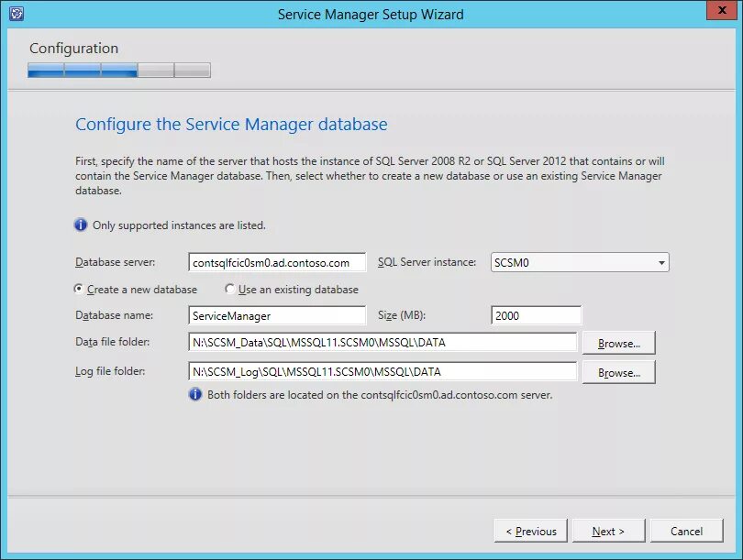Click the 'Configuration' step title
Image resolution: width=743 pixels, height=560 pixels.
click(73, 49)
